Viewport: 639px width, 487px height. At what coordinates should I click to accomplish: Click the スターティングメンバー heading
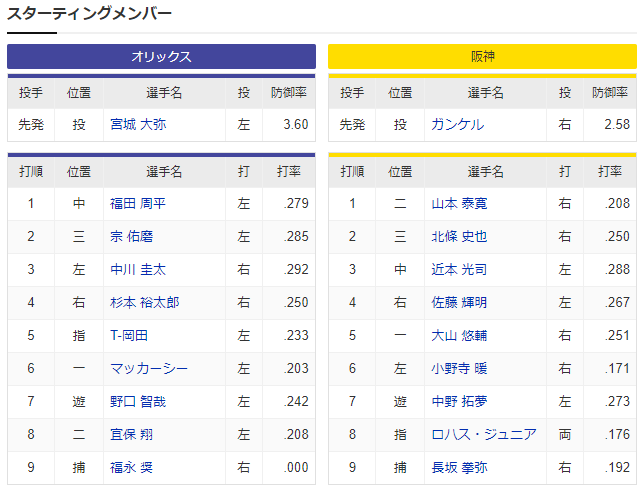89,14
